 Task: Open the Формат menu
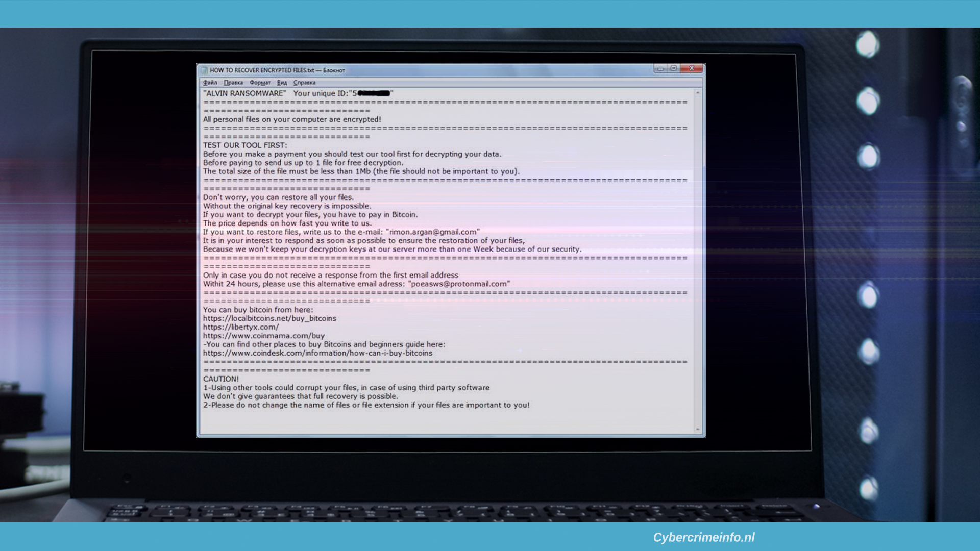pos(260,83)
